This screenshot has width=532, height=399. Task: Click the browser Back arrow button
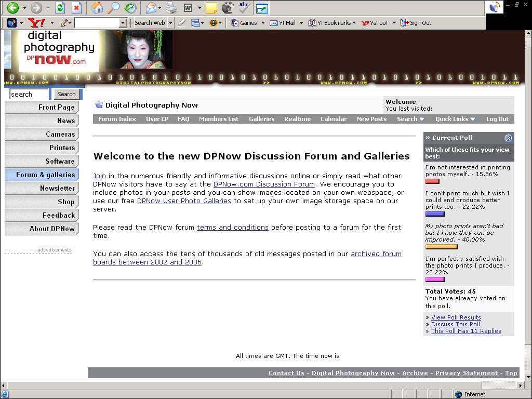pyautogui.click(x=13, y=8)
